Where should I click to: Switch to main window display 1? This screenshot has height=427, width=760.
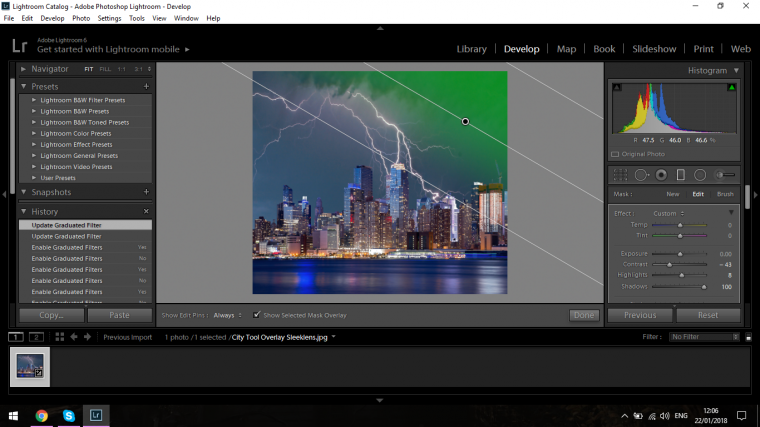16,337
